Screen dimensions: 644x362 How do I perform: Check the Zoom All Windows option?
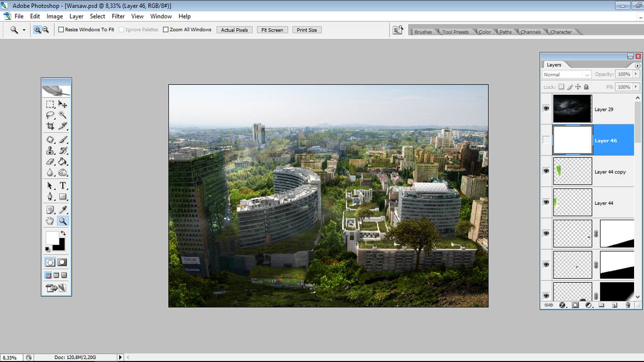point(165,30)
